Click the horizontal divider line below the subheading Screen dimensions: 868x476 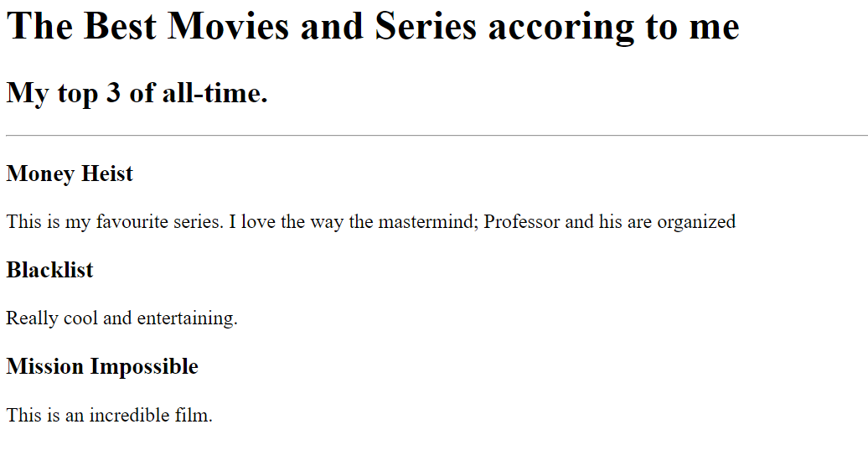pyautogui.click(x=437, y=135)
